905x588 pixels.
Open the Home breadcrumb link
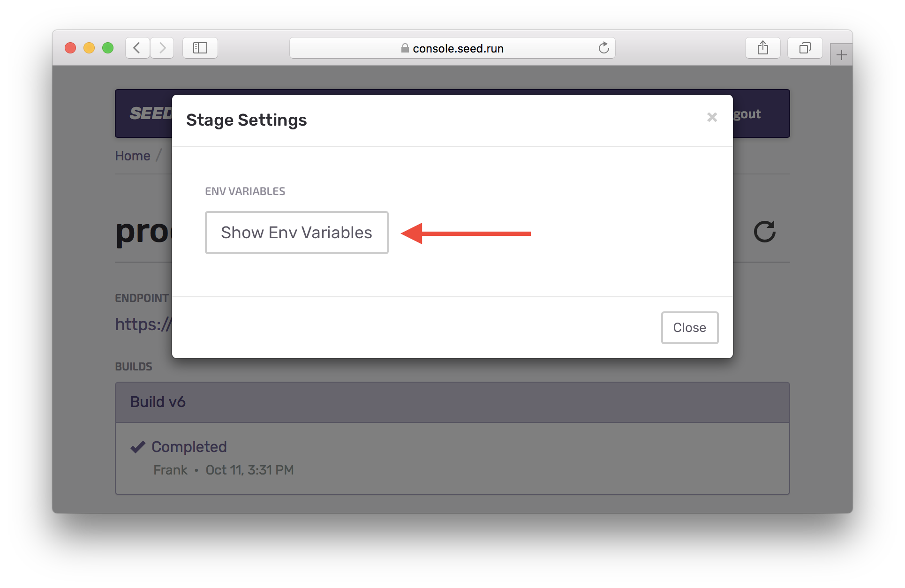[133, 156]
